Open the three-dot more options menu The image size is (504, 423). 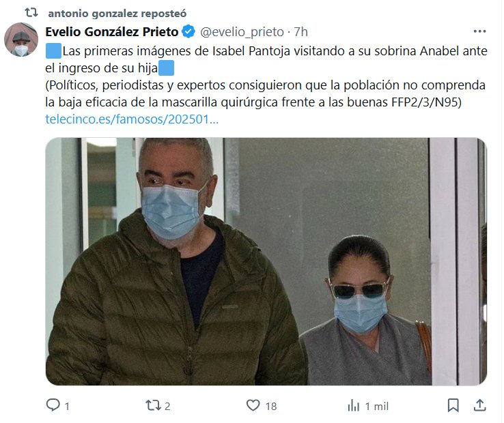pyautogui.click(x=479, y=31)
